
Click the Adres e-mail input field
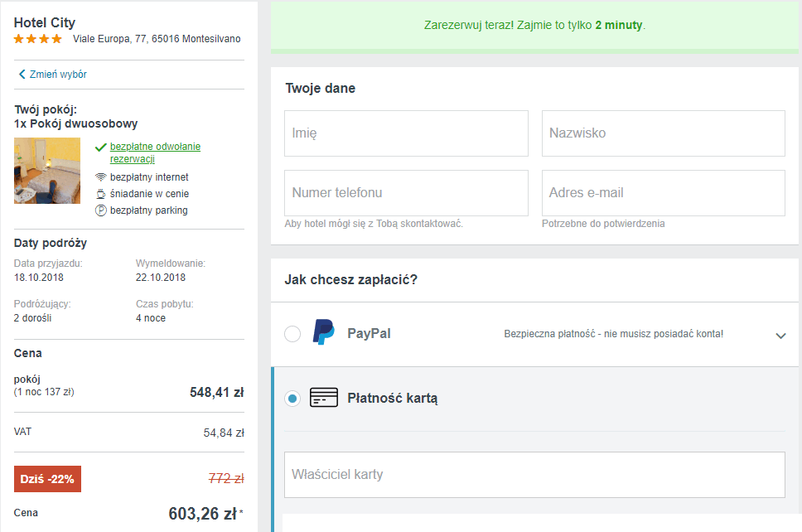point(663,193)
